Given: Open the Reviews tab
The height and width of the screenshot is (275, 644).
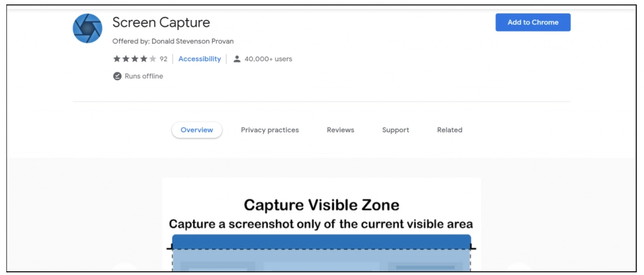Looking at the screenshot, I should tap(340, 130).
